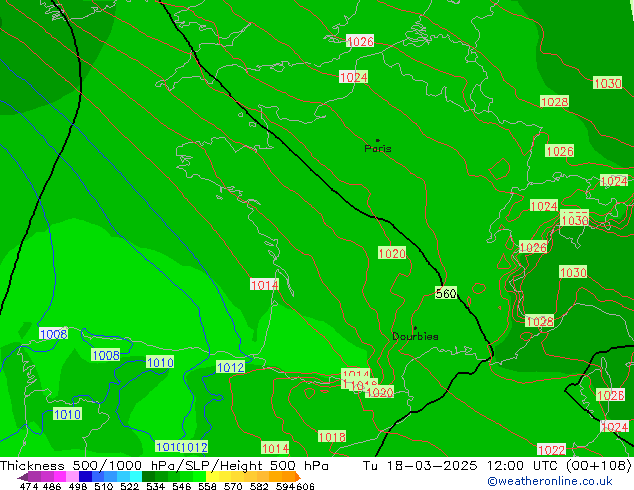Click the blue 1012 isobar label near coast
Screen dimensions: 634x490
pyautogui.click(x=230, y=367)
